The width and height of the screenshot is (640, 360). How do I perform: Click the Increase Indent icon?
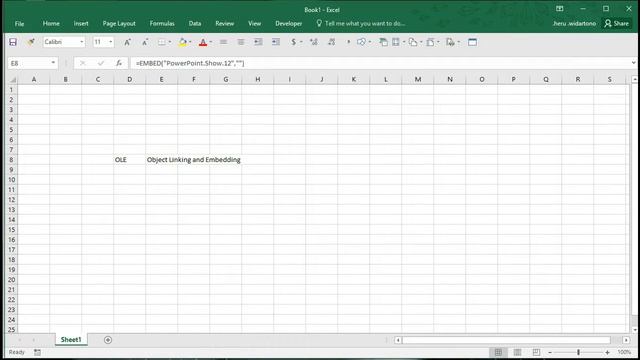point(276,42)
